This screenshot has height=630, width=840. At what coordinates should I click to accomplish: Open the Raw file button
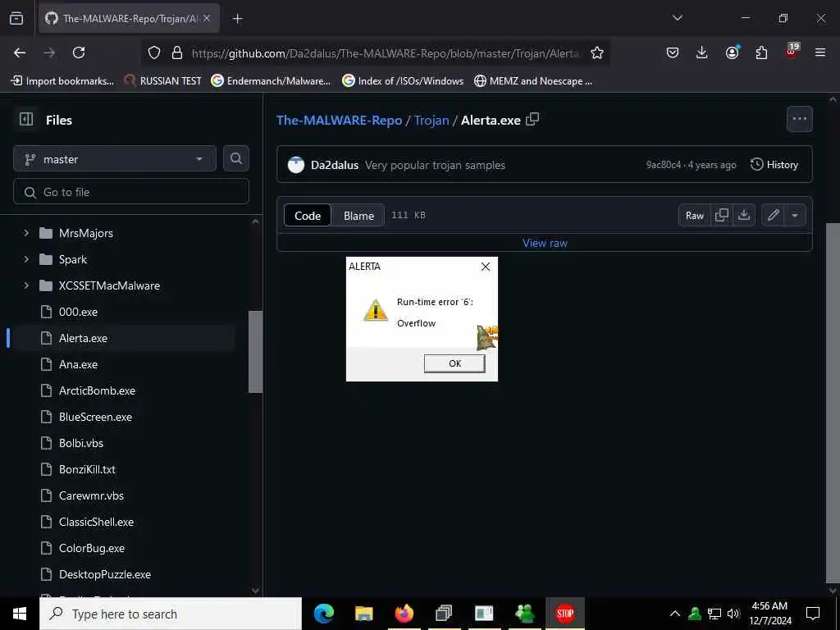[694, 215]
